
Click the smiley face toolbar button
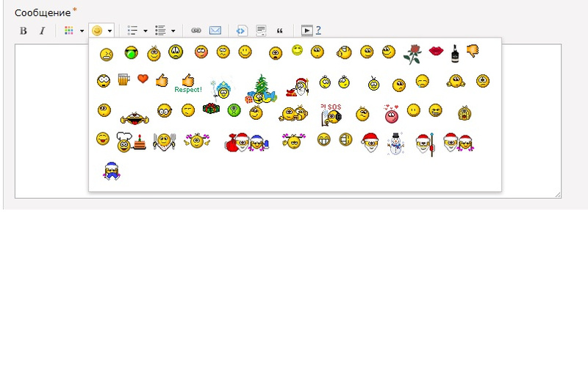click(97, 31)
